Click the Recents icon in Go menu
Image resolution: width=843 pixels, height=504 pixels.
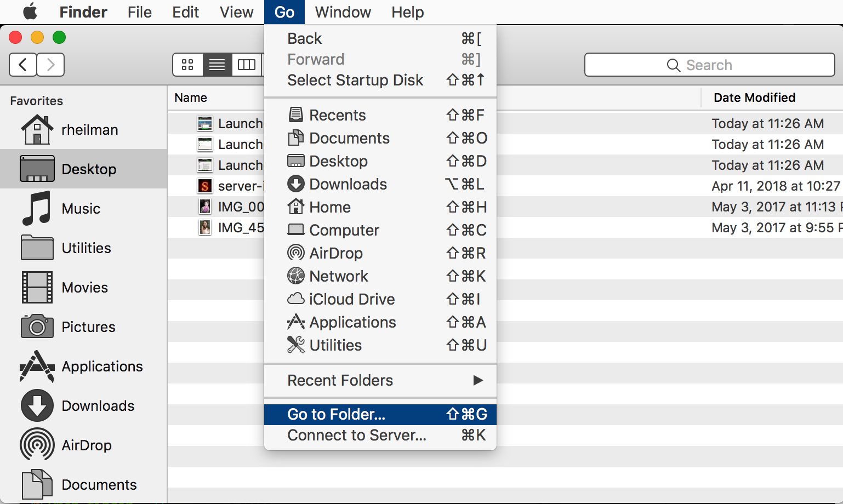point(296,114)
